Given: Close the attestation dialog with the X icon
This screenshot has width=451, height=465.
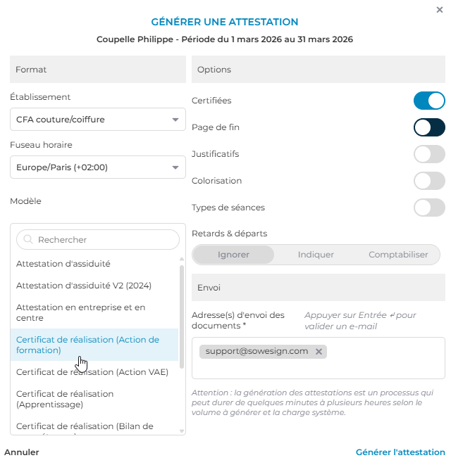Looking at the screenshot, I should (439, 10).
